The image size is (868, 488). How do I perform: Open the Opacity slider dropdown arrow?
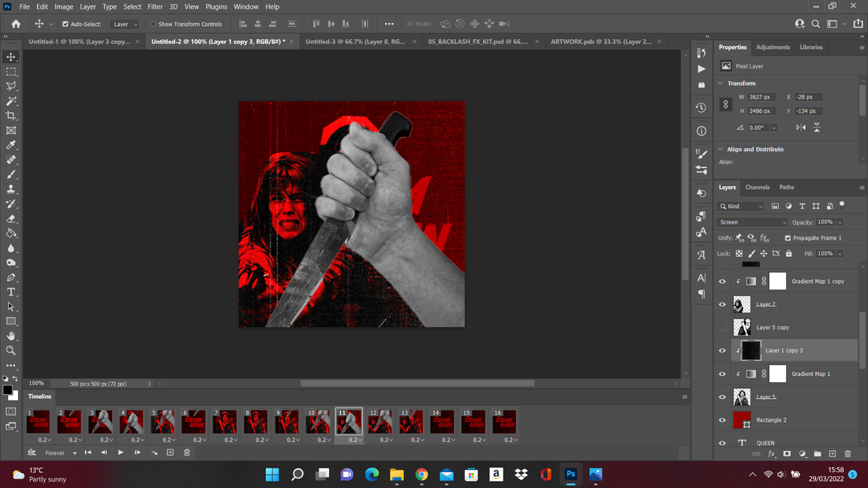(840, 222)
